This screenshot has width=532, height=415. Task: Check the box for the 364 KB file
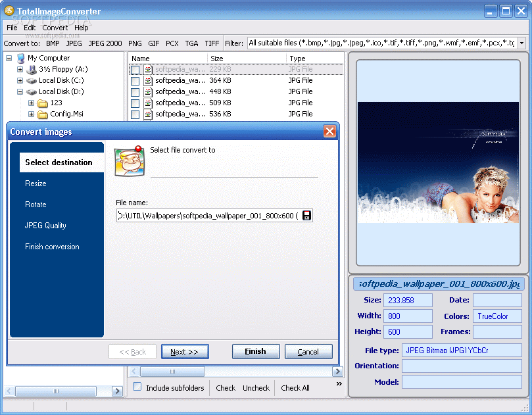(x=135, y=81)
